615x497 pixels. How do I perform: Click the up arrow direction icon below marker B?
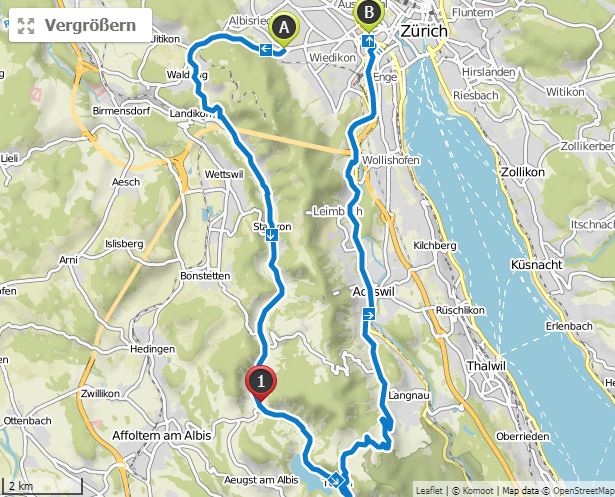[368, 40]
